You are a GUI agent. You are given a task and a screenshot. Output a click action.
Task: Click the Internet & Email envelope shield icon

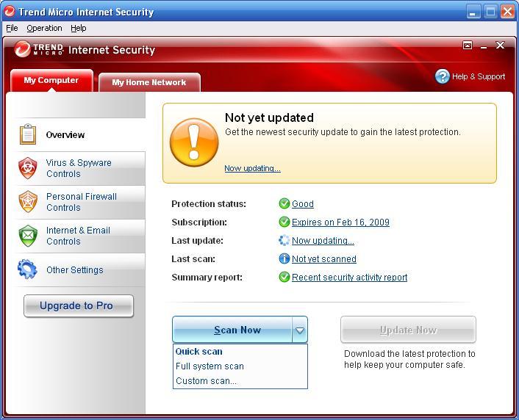tap(28, 236)
